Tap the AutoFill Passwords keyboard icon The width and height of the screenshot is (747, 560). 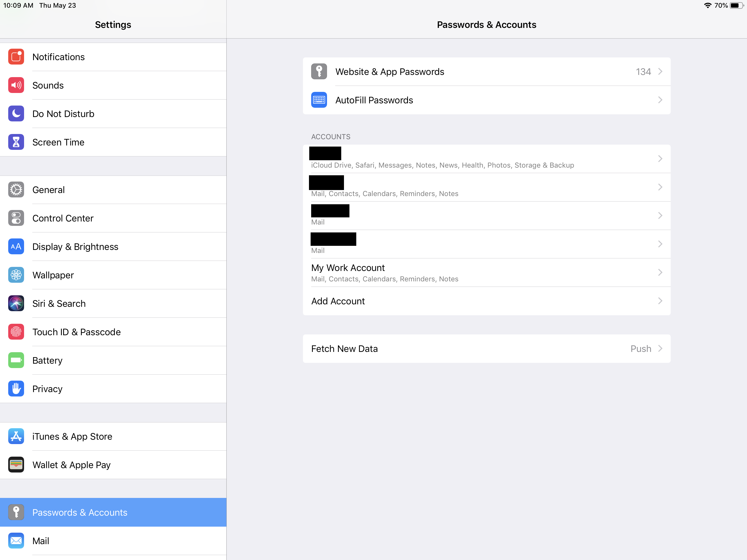(319, 100)
